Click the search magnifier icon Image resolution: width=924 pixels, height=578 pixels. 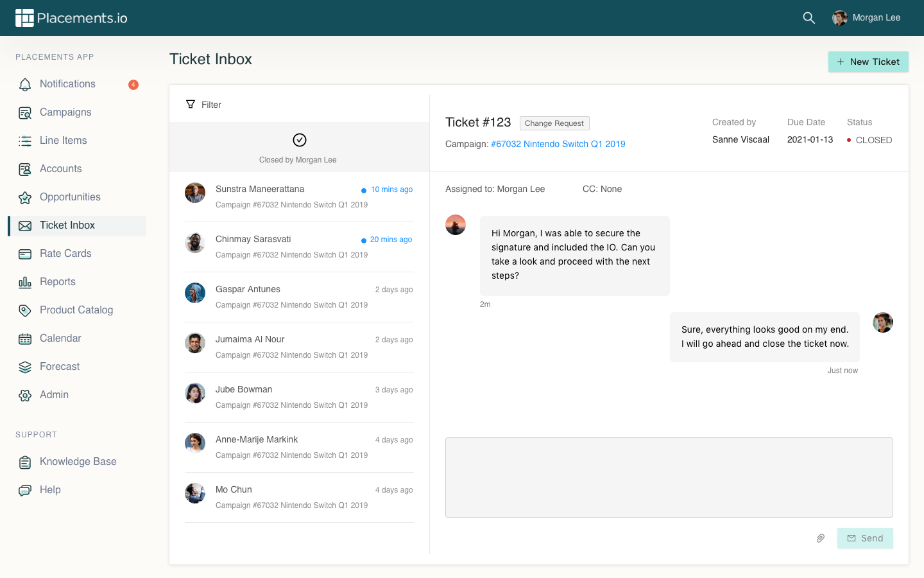click(809, 18)
